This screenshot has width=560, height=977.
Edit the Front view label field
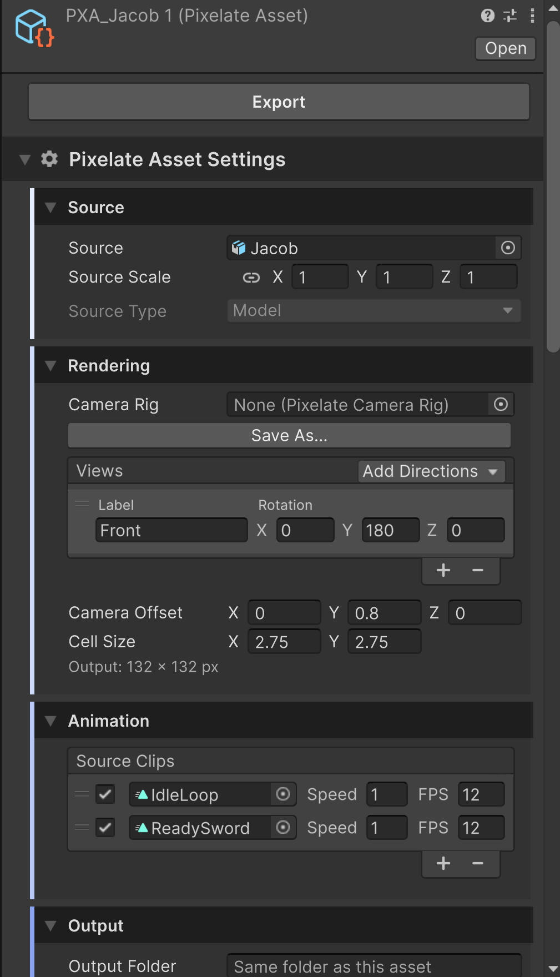click(x=171, y=530)
